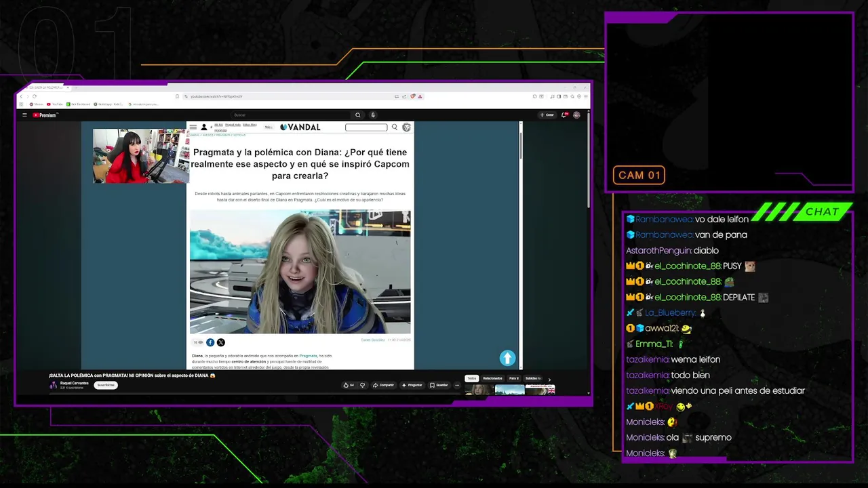This screenshot has width=868, height=488.
Task: Click the Emma_Tt username in chat
Action: [x=654, y=344]
